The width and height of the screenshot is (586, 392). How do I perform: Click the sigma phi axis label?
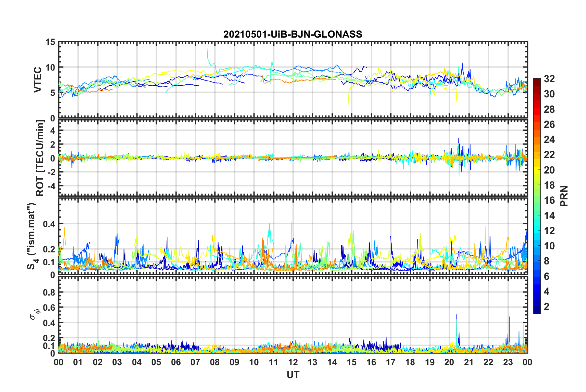point(35,315)
